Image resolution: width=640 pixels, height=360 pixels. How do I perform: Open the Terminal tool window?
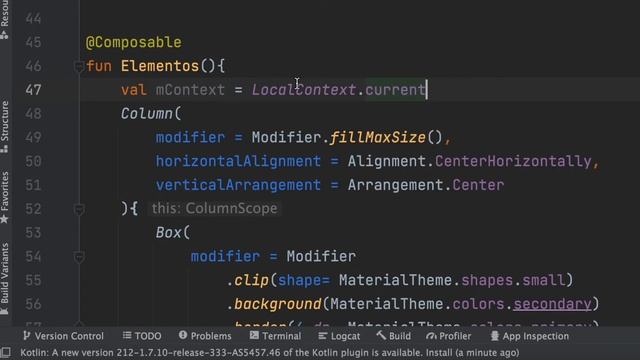click(x=276, y=336)
